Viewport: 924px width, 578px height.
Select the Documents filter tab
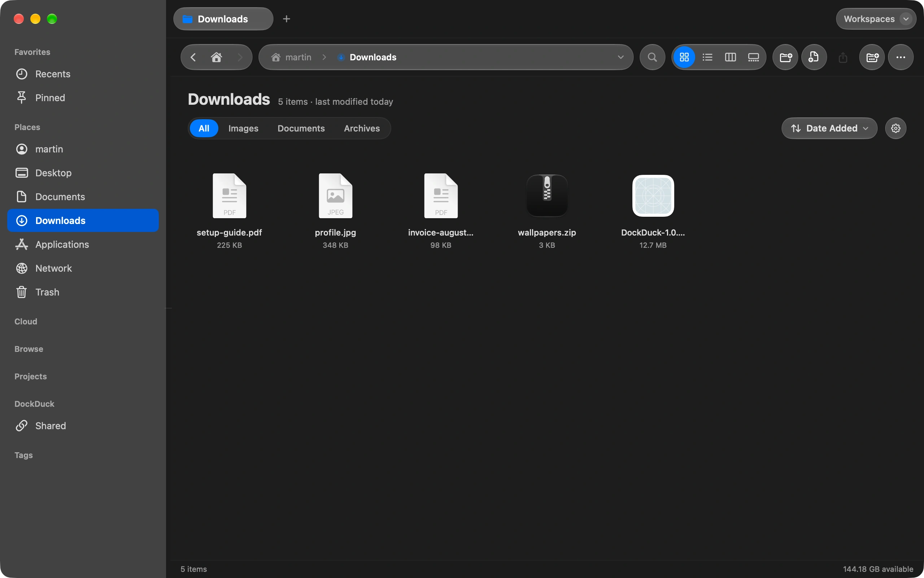pyautogui.click(x=301, y=129)
